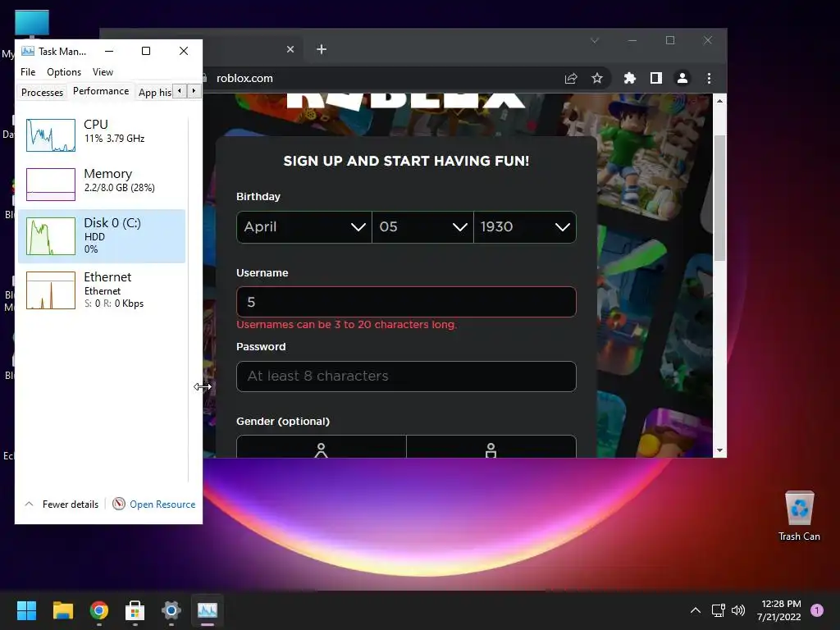Switch to the Performance tab
Screen dimensions: 840x630
point(101,91)
